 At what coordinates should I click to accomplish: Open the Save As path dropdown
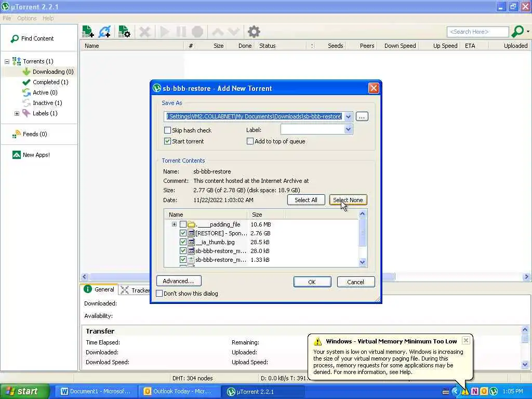(348, 117)
